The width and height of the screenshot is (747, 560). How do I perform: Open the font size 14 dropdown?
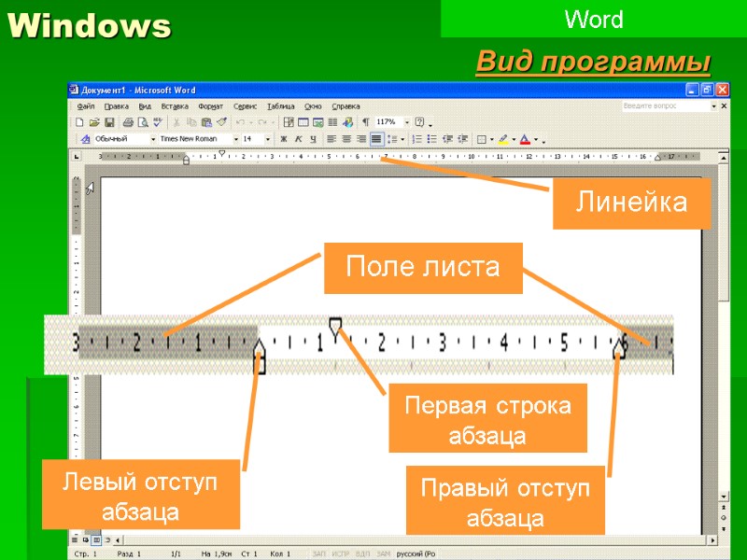268,139
